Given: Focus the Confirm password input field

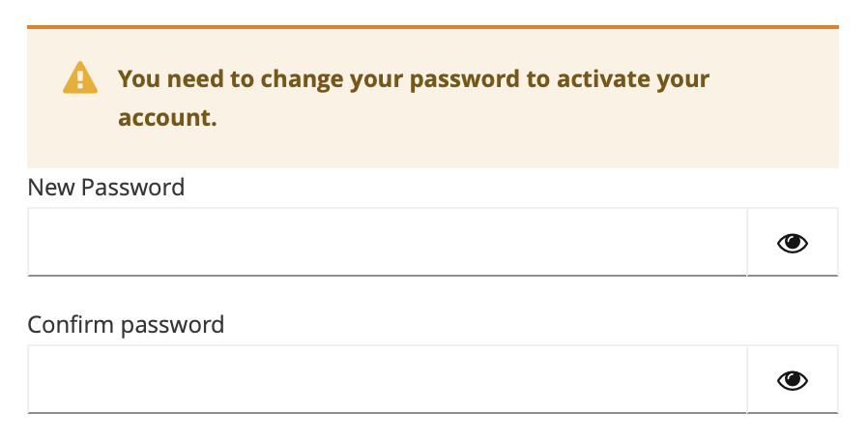Looking at the screenshot, I should tap(387, 379).
